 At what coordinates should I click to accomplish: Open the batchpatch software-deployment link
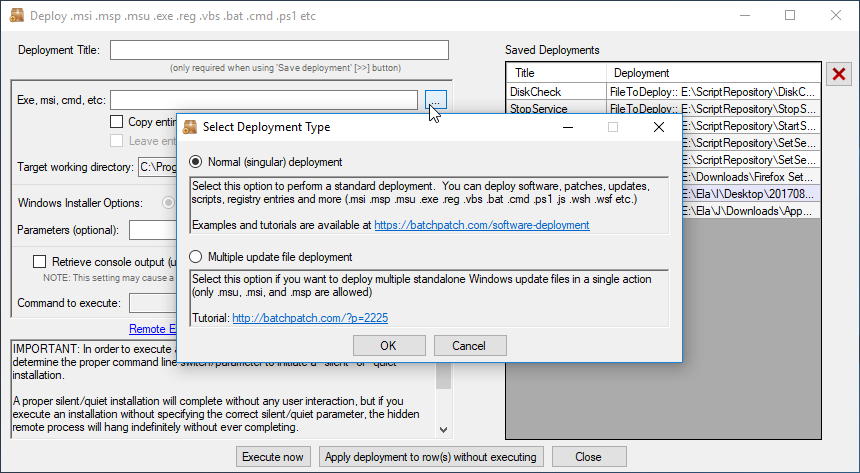click(482, 225)
